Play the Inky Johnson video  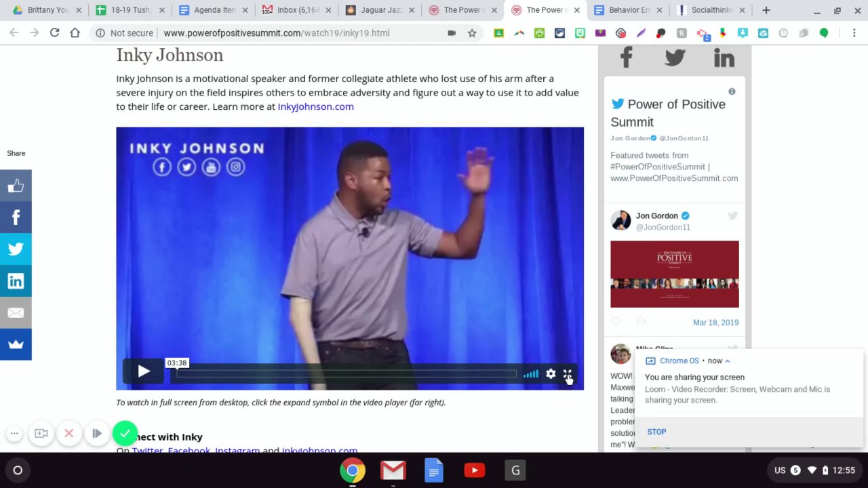144,371
